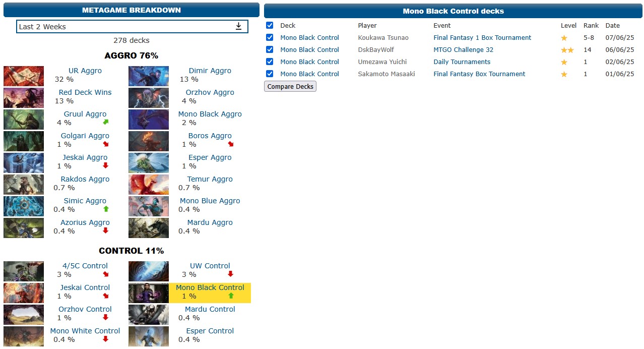Screen dimensions: 644x349
Task: Open Sakamoto Masaaki's Mono Black Control deck
Action: [309, 74]
